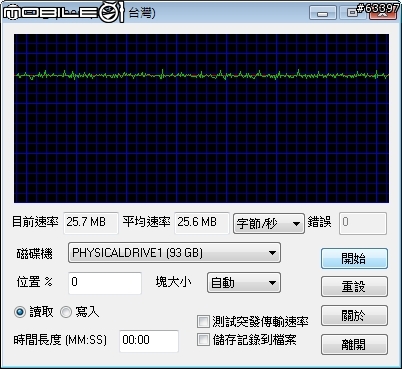This screenshot has height=369, width=402.
Task: Open the PHYSICALDRIVE1 (93 GB) drive dropdown
Action: point(174,253)
